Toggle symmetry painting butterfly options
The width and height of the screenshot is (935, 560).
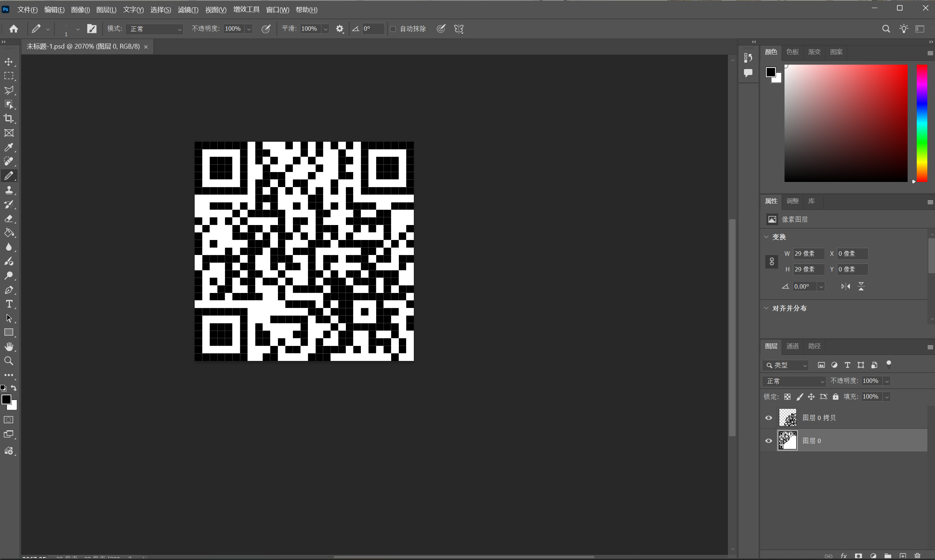459,29
